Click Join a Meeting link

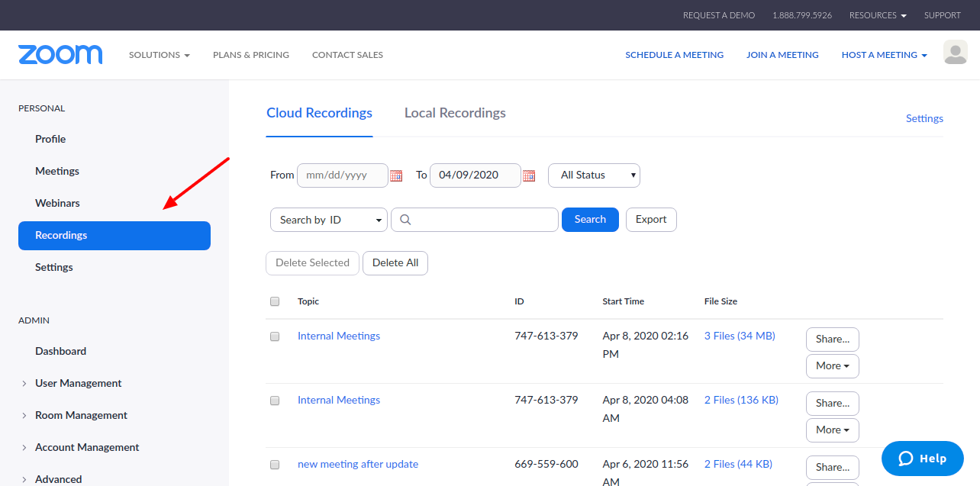[782, 55]
